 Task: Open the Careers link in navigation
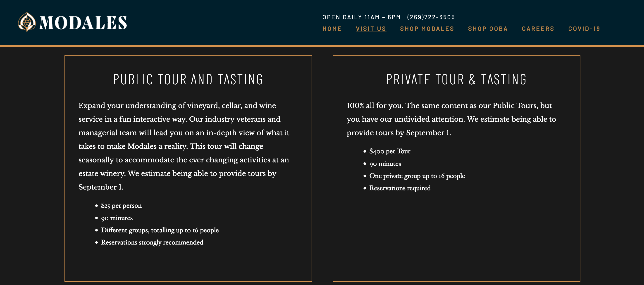(538, 29)
